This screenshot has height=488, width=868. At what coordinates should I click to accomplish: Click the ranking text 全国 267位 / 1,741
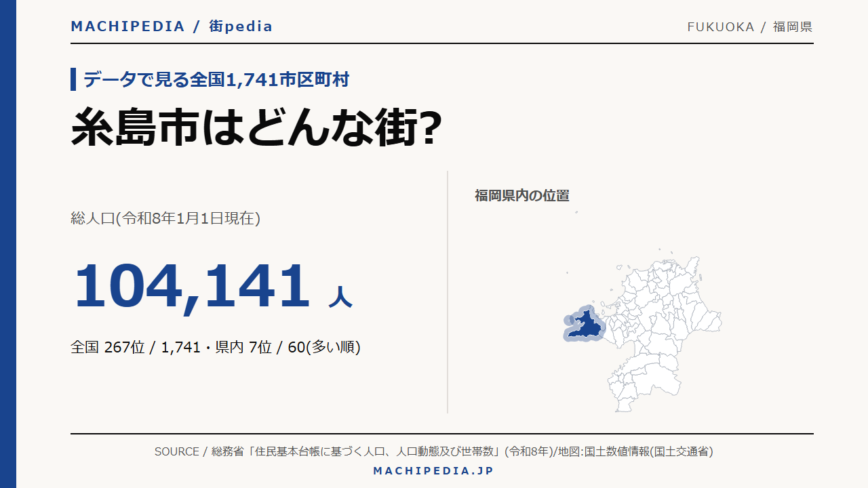click(136, 347)
